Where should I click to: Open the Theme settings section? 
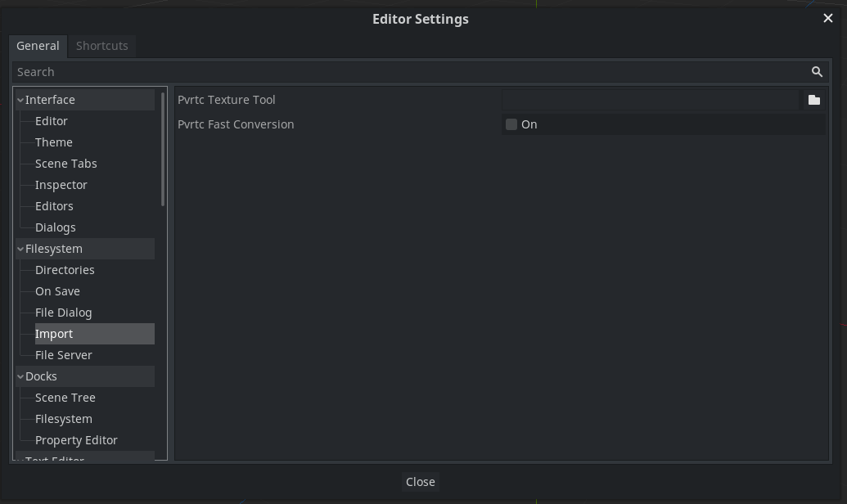54,142
